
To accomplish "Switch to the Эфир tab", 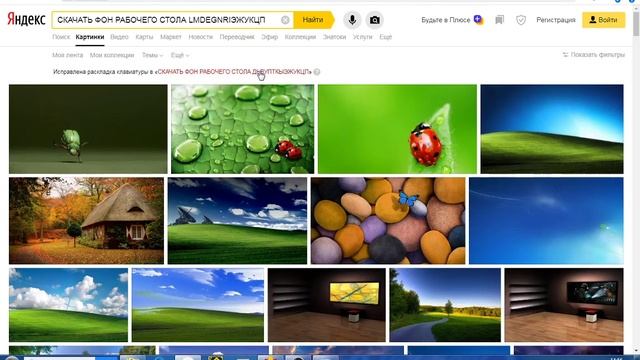I will [269, 37].
